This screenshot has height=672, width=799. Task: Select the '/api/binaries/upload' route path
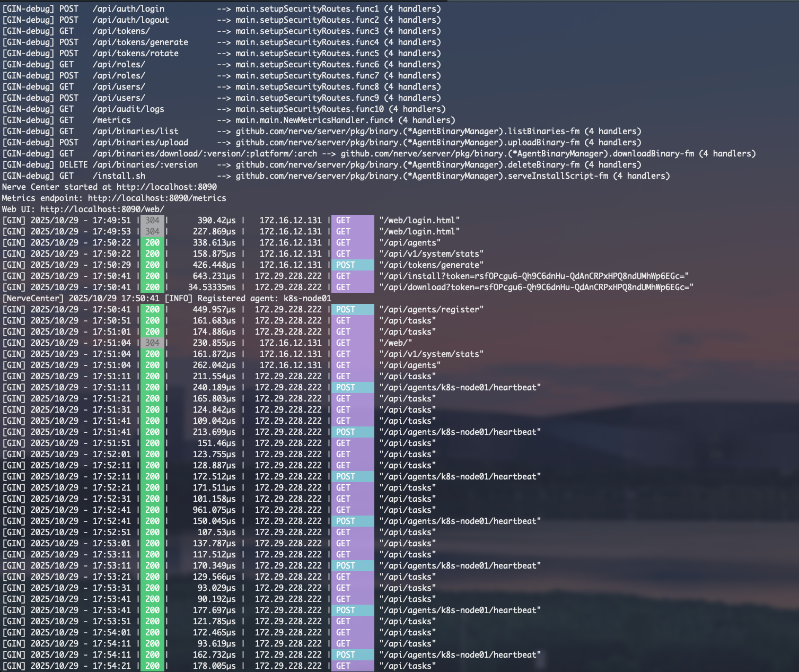point(141,142)
